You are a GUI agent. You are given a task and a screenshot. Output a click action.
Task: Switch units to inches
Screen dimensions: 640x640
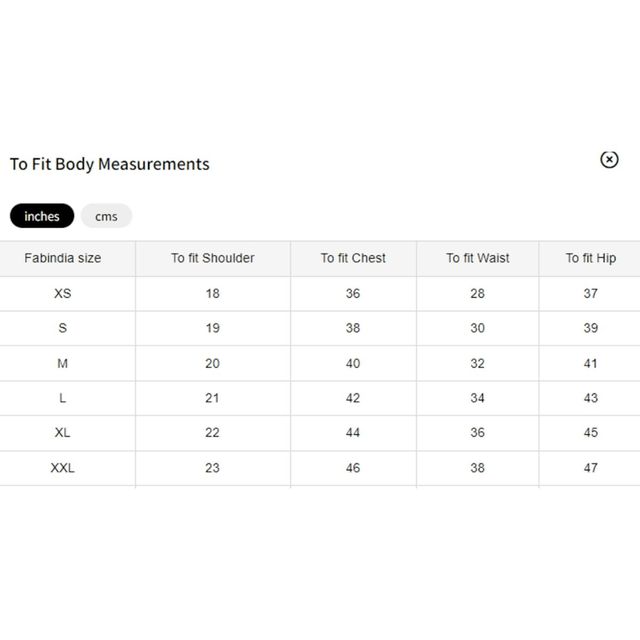pyautogui.click(x=42, y=216)
